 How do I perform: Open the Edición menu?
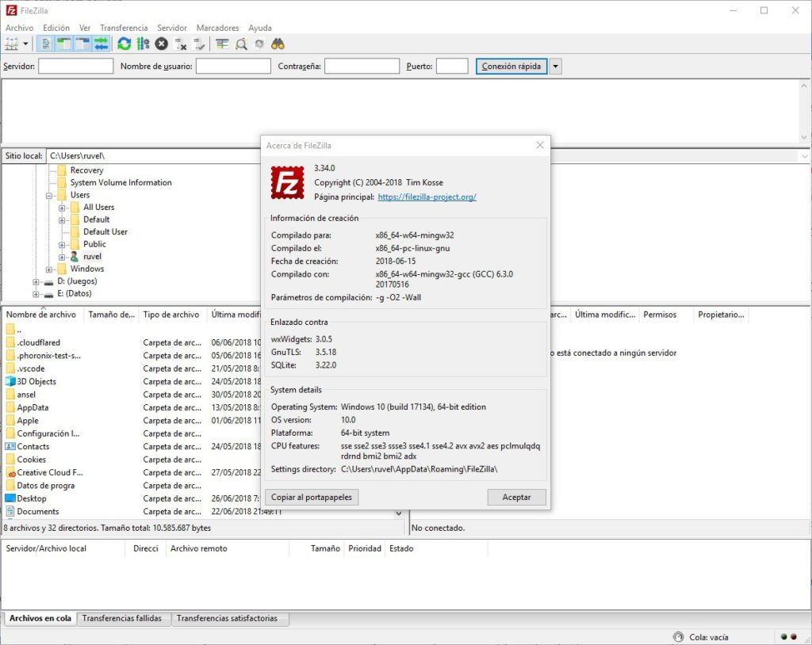click(x=56, y=28)
